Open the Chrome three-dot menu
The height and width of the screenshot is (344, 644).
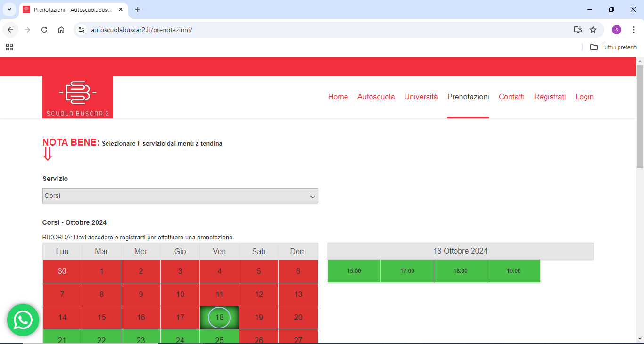[x=634, y=30]
